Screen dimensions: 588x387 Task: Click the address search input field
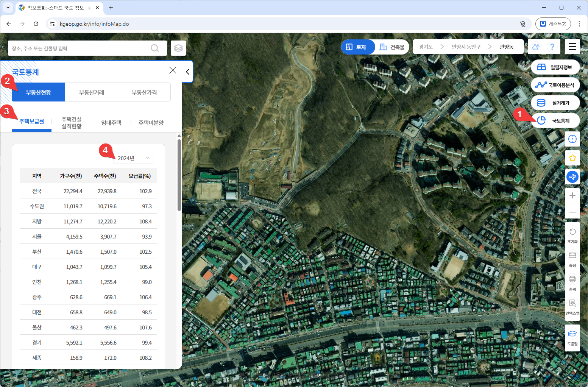[x=80, y=48]
